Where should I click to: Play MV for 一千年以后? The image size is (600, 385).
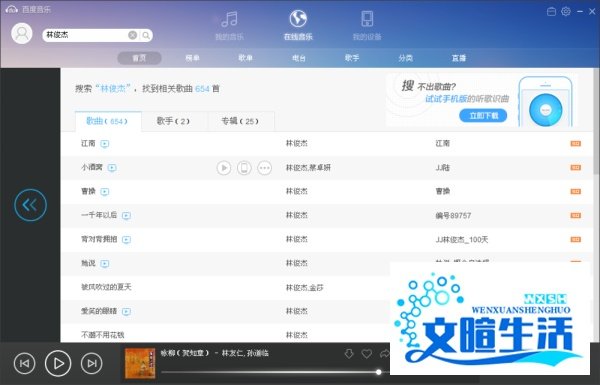[x=126, y=216]
